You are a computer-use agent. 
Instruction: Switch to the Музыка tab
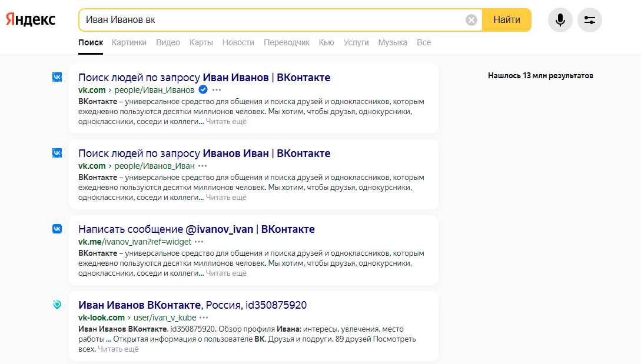(393, 42)
